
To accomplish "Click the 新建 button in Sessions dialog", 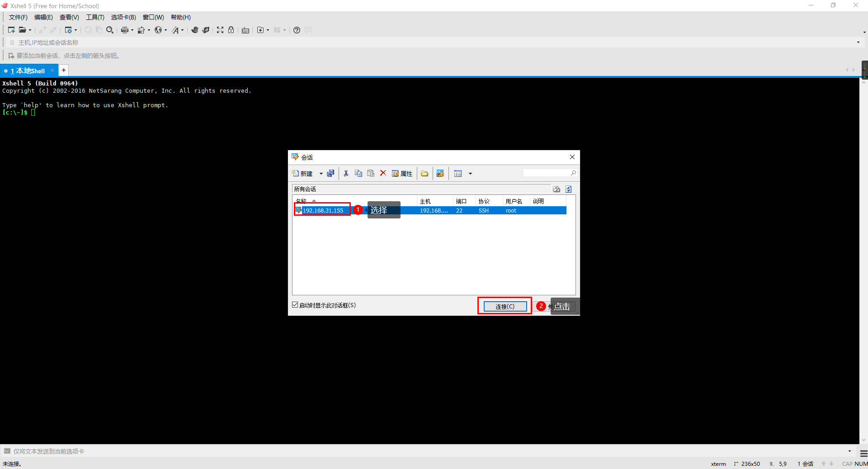I will pyautogui.click(x=302, y=174).
